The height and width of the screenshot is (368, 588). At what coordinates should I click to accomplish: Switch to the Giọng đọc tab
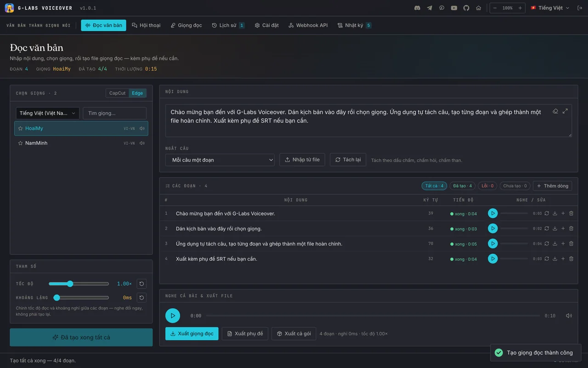(186, 25)
